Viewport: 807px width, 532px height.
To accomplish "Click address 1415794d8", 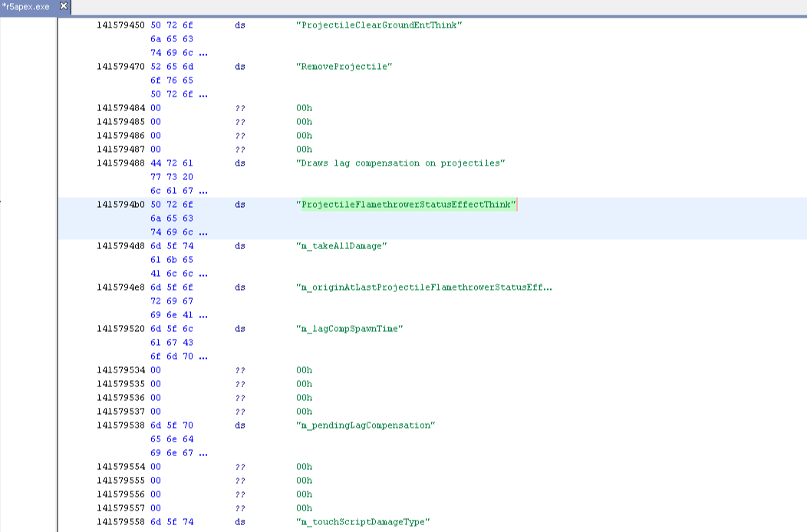I will [x=120, y=246].
